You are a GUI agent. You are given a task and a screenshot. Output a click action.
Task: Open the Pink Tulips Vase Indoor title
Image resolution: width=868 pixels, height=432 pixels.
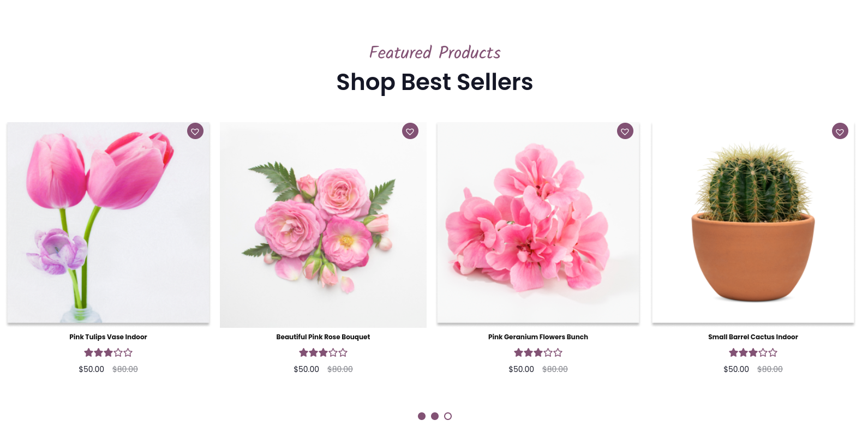[x=108, y=337]
